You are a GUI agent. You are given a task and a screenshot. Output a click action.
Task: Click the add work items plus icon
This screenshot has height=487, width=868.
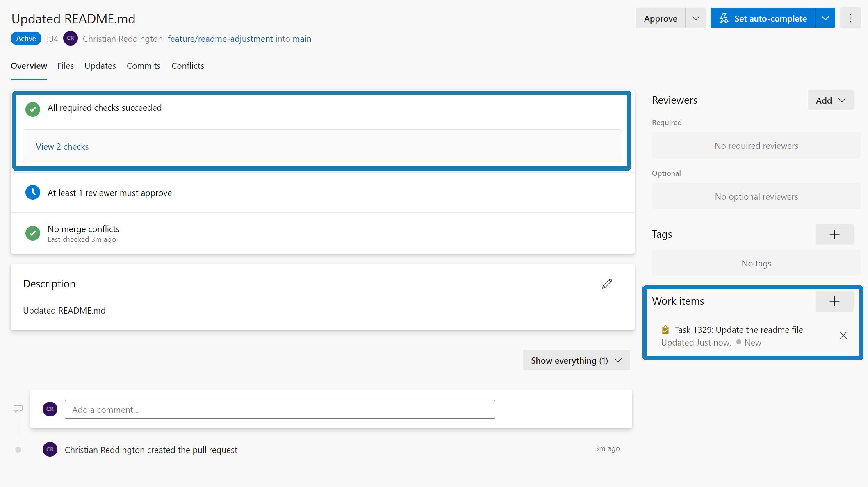pos(835,301)
